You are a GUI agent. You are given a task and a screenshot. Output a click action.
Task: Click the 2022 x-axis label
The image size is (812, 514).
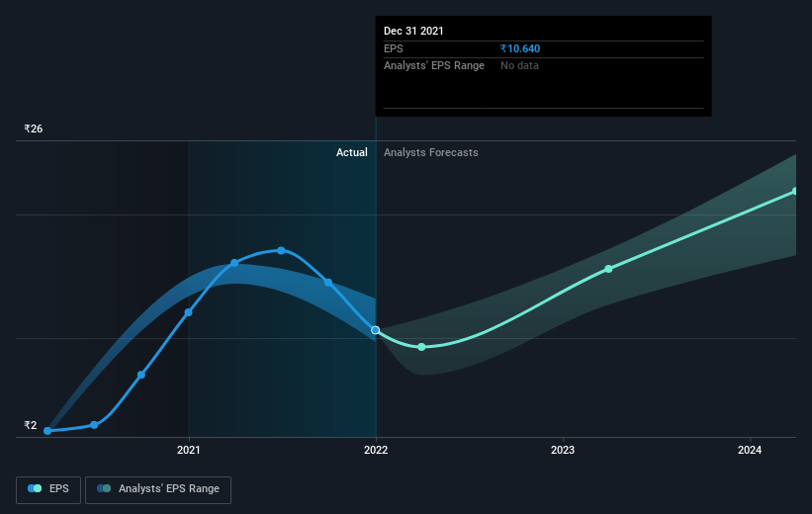pyautogui.click(x=376, y=450)
